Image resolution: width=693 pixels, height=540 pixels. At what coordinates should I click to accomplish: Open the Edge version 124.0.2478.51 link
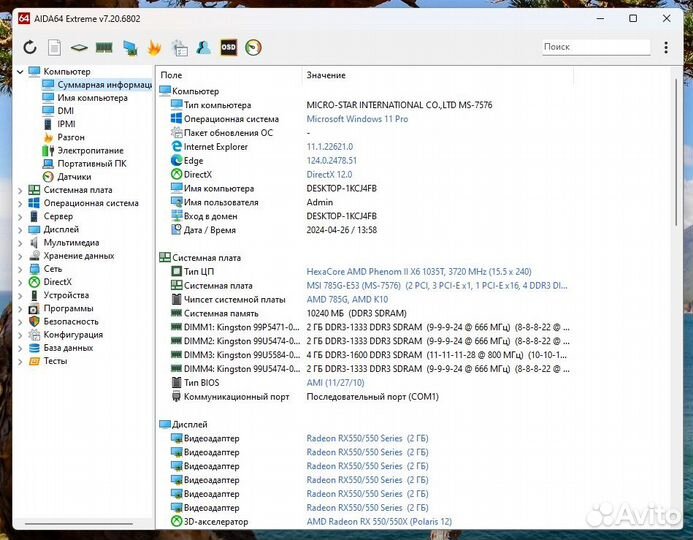(331, 160)
